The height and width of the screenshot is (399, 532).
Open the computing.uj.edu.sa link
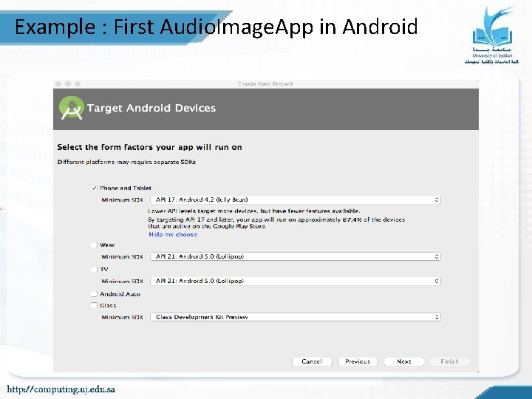61,389
